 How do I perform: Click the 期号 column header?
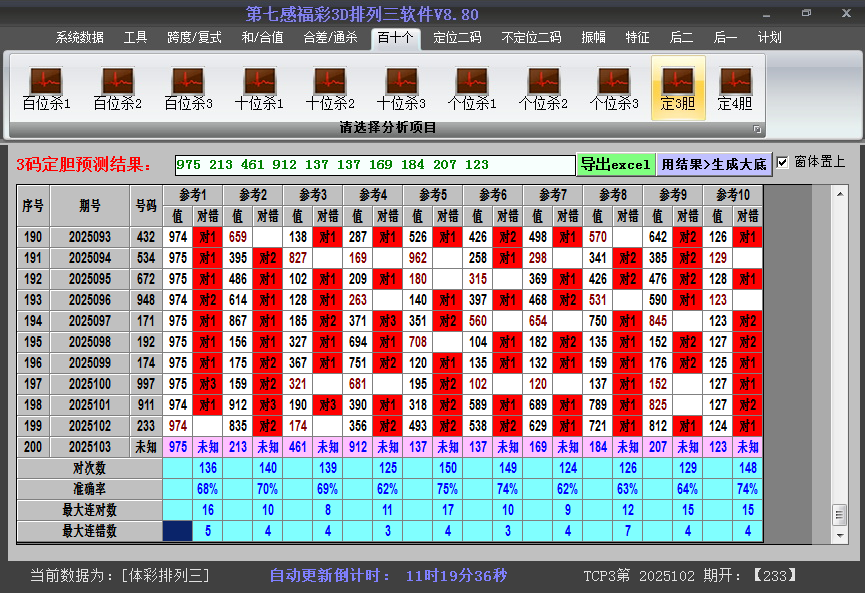tap(90, 206)
